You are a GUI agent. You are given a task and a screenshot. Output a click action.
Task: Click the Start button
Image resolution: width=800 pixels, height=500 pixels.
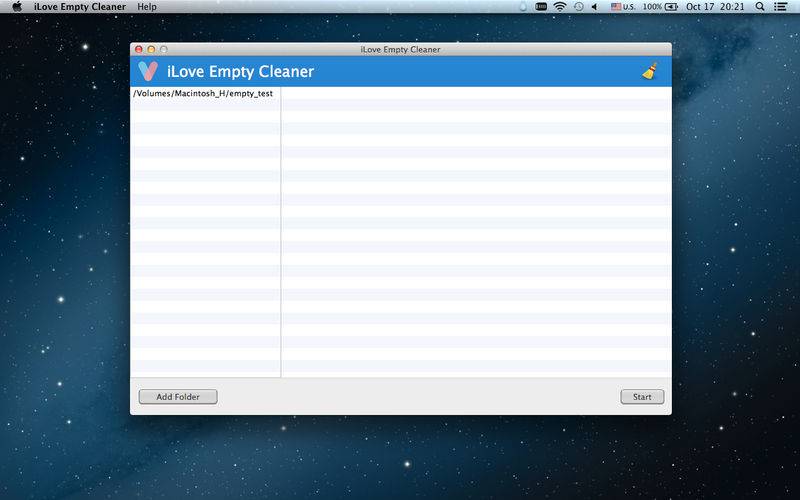[x=642, y=396]
